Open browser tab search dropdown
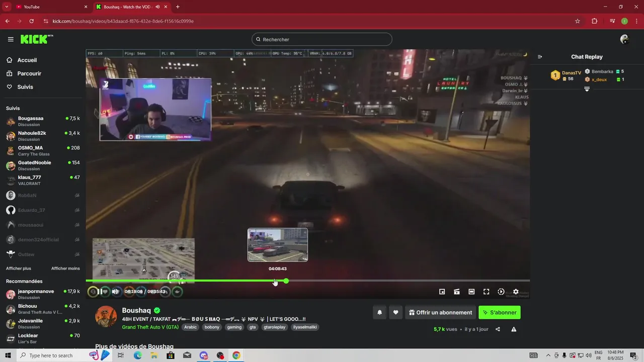The height and width of the screenshot is (362, 644). click(x=7, y=7)
